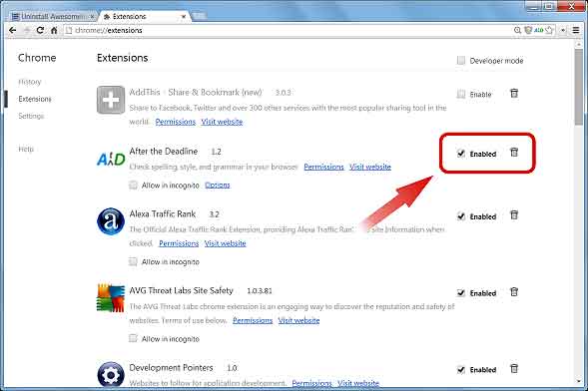View AddThis Permissions link
The height and width of the screenshot is (391, 588).
[x=176, y=122]
